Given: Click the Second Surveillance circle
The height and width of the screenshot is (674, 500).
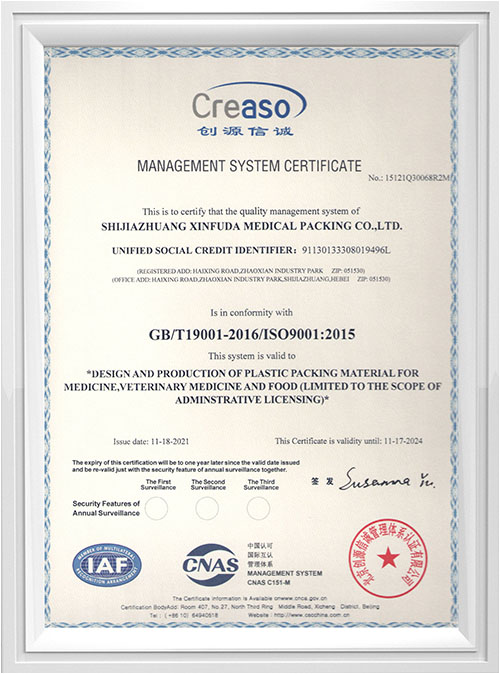Looking at the screenshot, I should tap(207, 508).
